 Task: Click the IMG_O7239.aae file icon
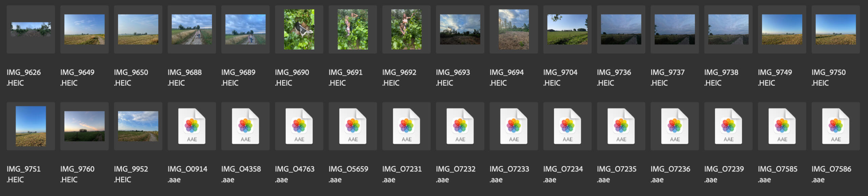point(729,126)
